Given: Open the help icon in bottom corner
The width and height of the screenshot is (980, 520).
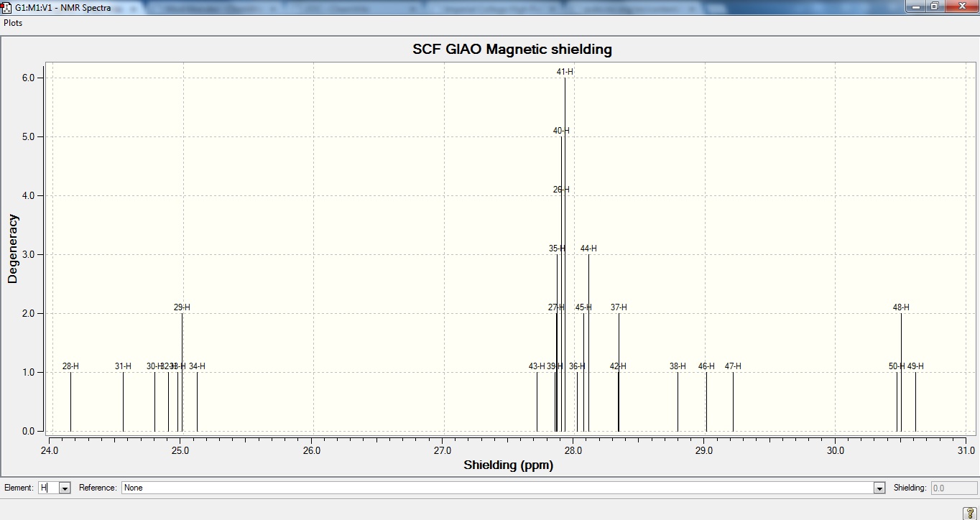Looking at the screenshot, I should (x=969, y=513).
